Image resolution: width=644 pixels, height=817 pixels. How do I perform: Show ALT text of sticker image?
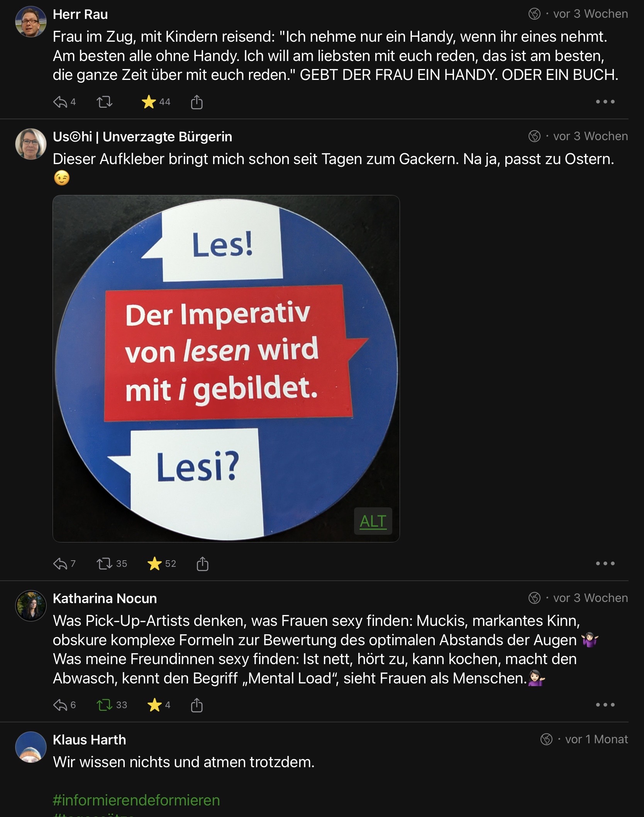click(373, 521)
